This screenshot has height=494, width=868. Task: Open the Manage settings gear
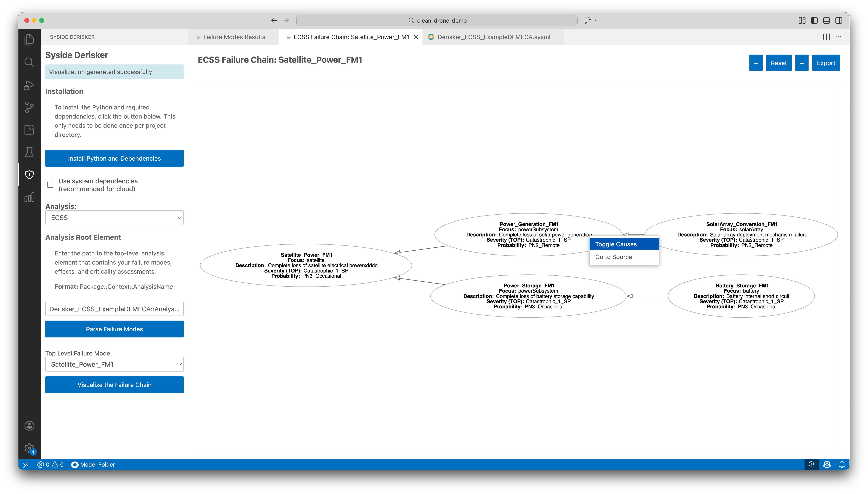coord(29,448)
